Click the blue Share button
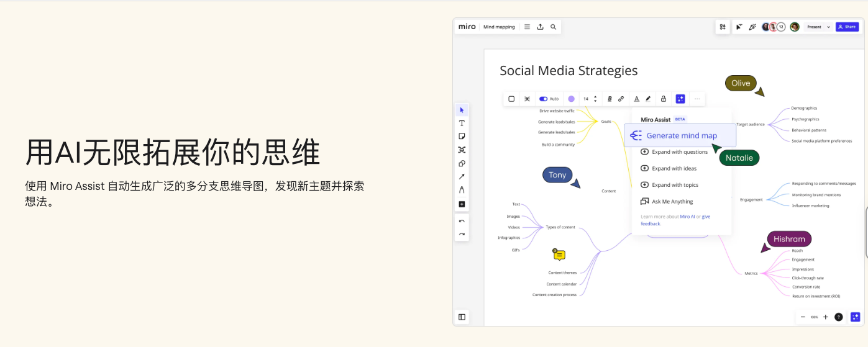This screenshot has width=868, height=347. point(847,27)
